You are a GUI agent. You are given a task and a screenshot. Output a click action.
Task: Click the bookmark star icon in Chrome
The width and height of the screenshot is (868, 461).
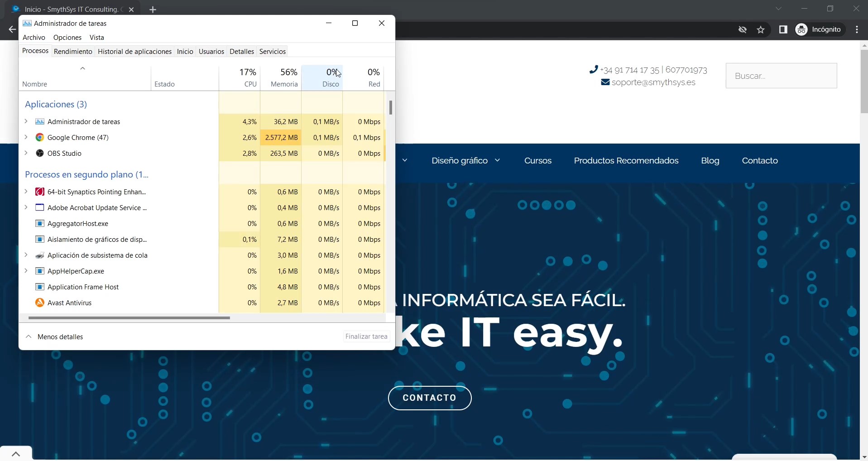coord(761,30)
